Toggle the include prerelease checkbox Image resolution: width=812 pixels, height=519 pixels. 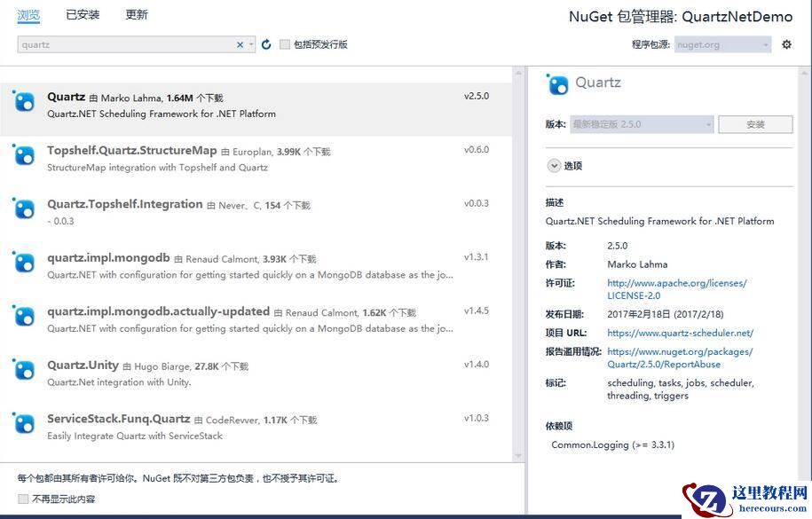(x=285, y=44)
